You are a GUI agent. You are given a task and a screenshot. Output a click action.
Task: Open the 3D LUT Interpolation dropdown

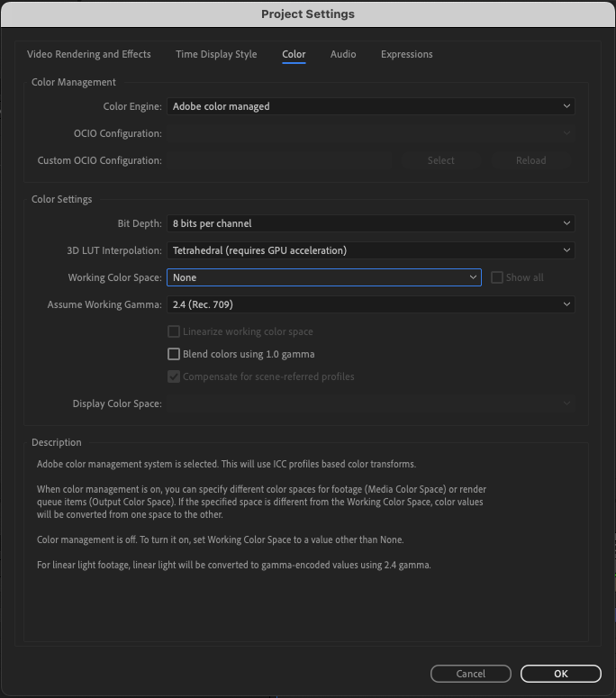click(370, 250)
